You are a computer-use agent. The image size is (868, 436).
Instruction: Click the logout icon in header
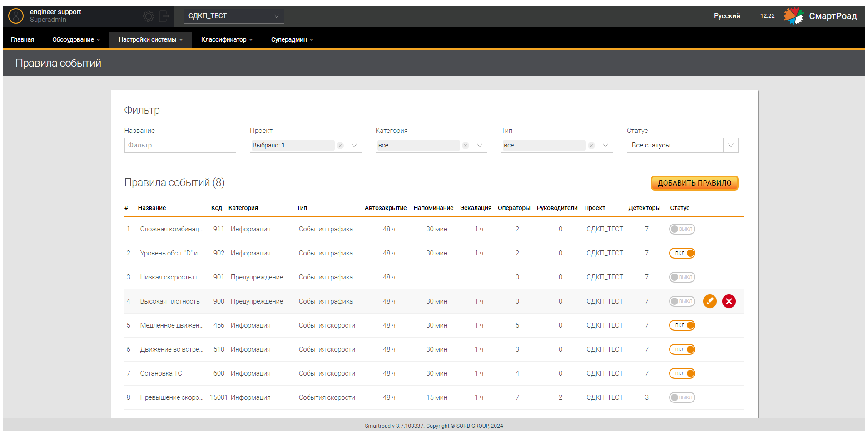[x=164, y=16]
